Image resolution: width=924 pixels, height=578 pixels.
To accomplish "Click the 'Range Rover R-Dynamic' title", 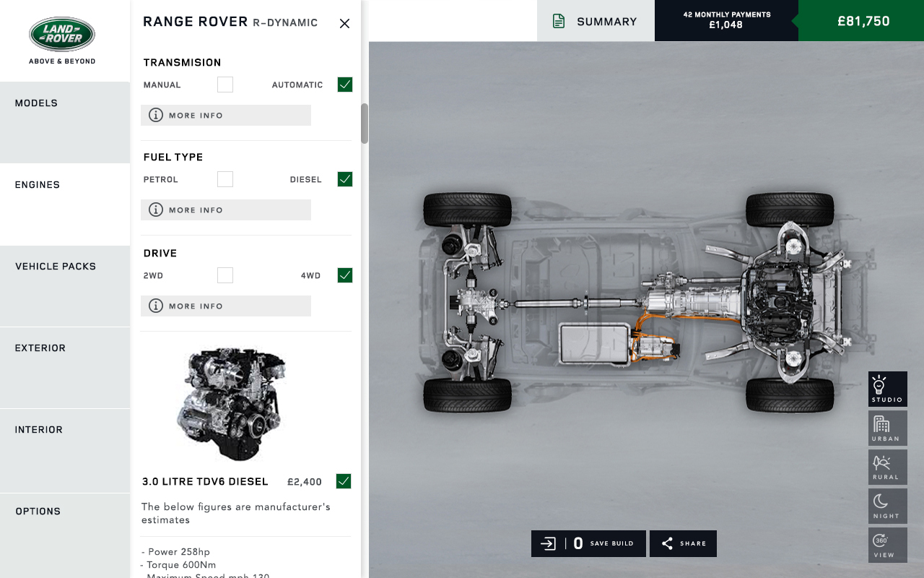I will (230, 22).
